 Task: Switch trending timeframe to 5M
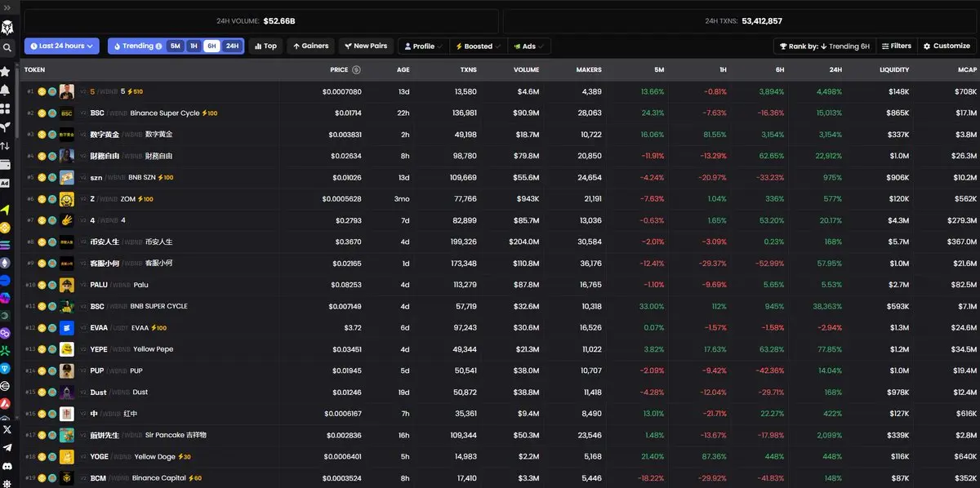point(176,47)
